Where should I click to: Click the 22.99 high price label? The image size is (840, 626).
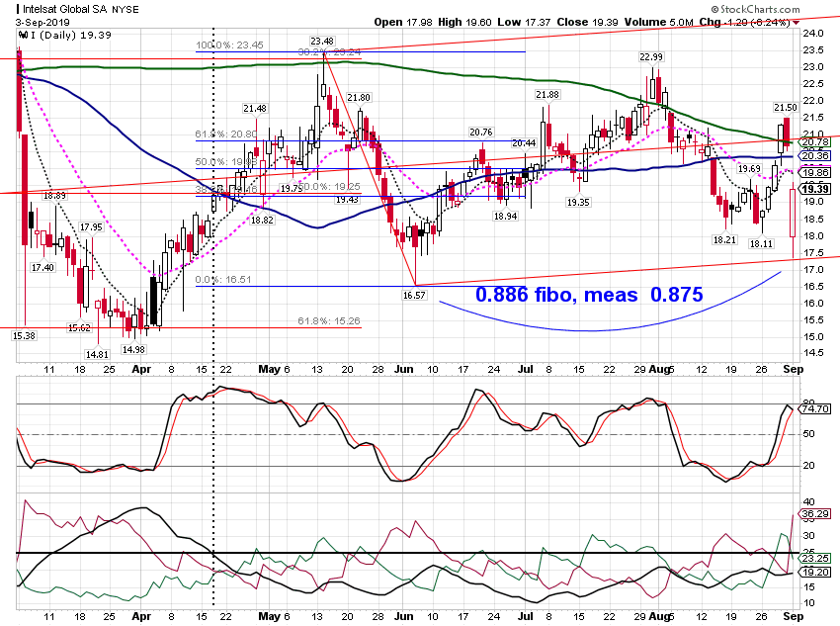651,56
